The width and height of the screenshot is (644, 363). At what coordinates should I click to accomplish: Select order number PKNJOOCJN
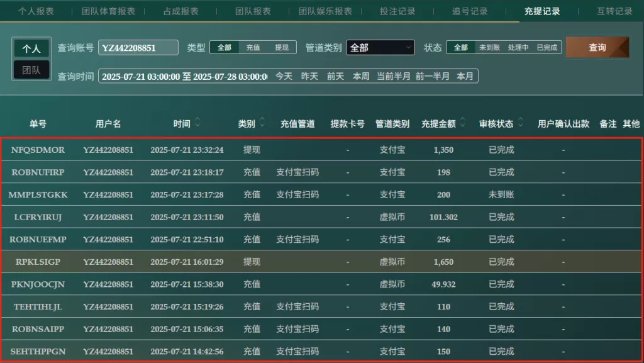tap(38, 284)
